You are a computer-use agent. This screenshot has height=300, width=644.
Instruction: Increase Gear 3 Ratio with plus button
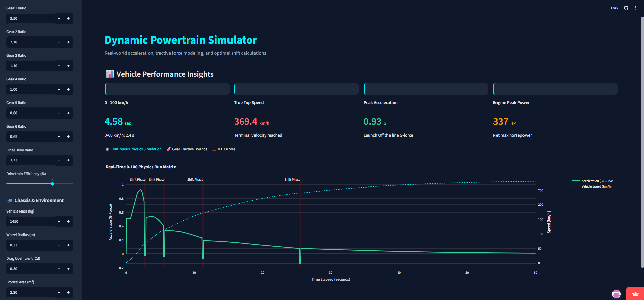pyautogui.click(x=68, y=66)
